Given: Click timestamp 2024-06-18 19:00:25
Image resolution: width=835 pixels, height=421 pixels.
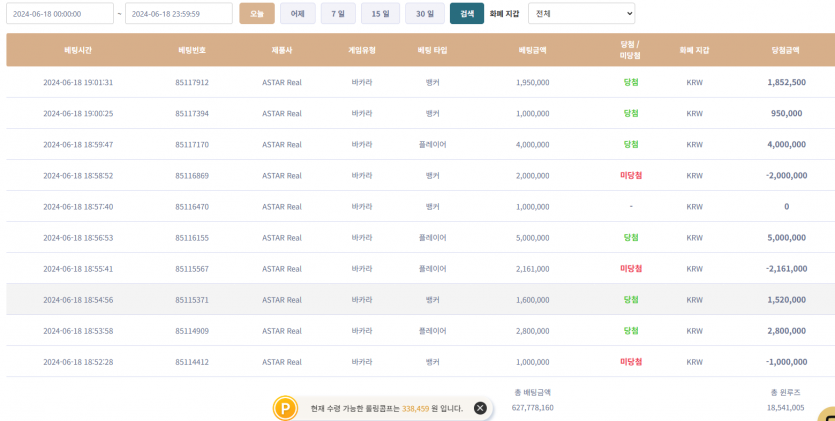Looking at the screenshot, I should (78, 113).
